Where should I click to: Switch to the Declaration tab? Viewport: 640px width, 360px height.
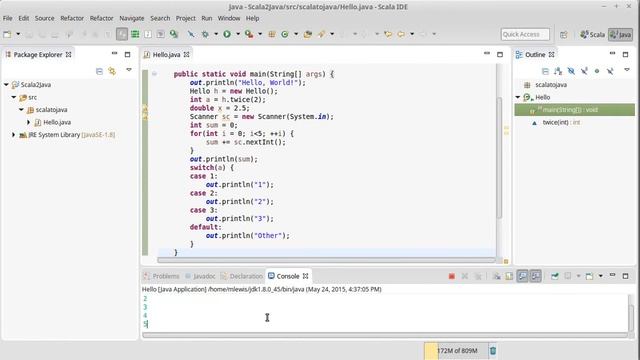click(242, 276)
